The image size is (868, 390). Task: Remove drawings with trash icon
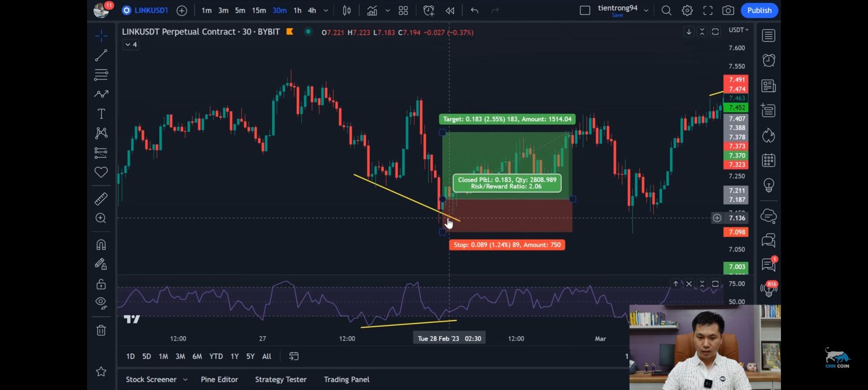pos(101,330)
